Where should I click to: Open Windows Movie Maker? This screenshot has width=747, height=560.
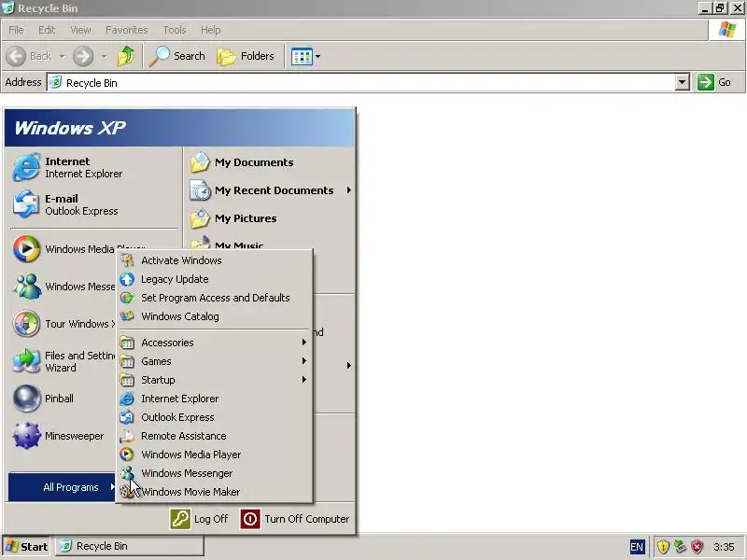pyautogui.click(x=216, y=492)
